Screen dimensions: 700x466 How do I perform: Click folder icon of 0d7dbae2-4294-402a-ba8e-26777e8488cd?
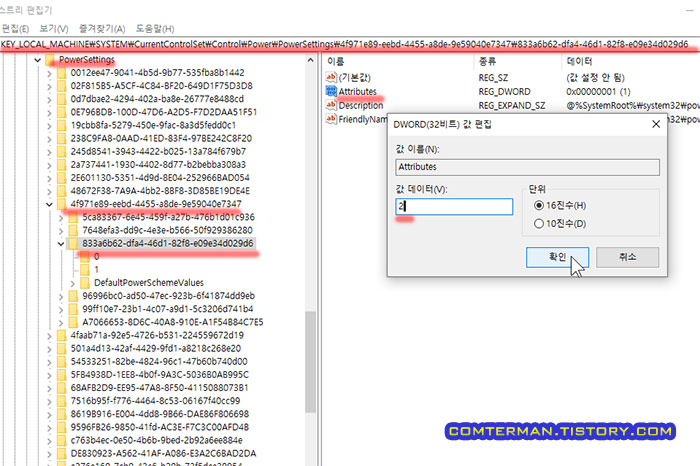pyautogui.click(x=62, y=99)
